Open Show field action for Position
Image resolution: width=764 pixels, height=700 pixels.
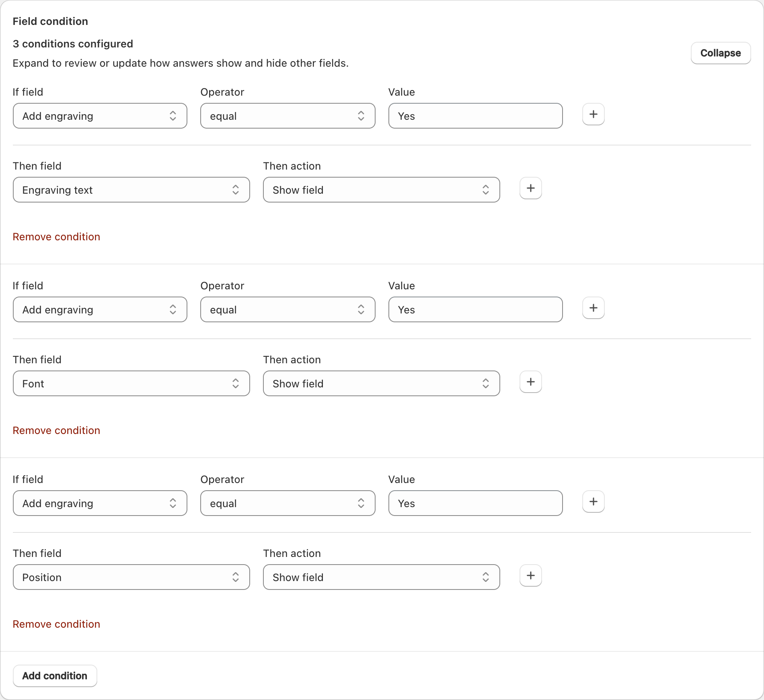pos(382,577)
